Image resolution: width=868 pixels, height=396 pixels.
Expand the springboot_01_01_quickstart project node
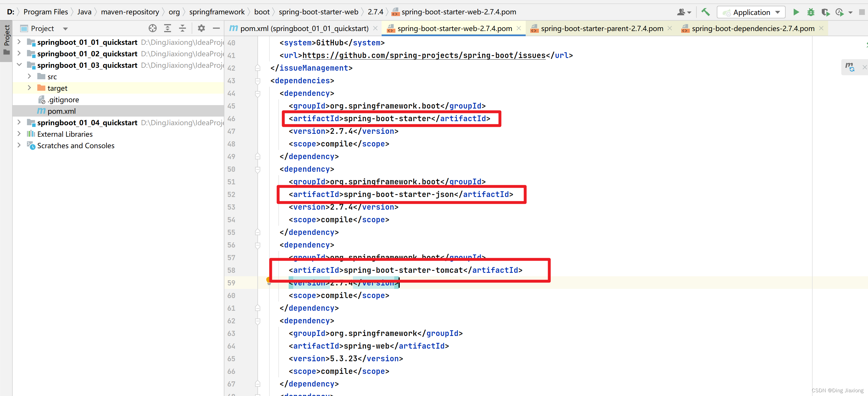(19, 42)
